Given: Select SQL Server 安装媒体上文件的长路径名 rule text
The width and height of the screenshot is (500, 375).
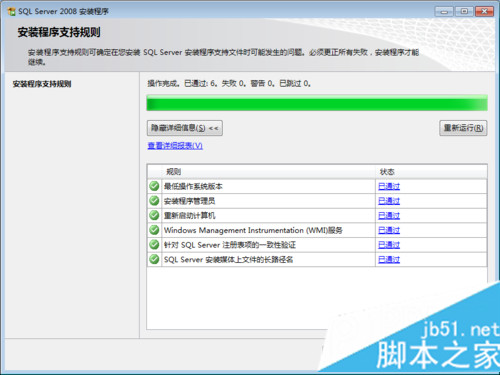Looking at the screenshot, I should pos(228,260).
